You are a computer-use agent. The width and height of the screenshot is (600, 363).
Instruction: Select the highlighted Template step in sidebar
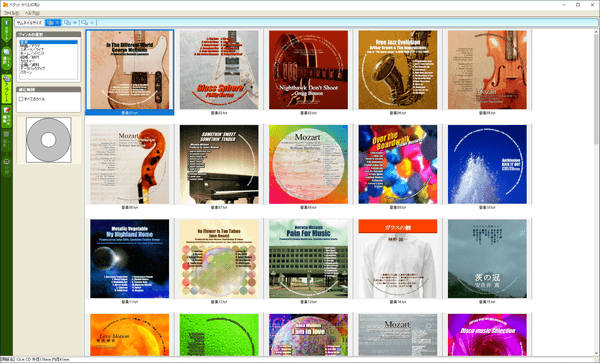point(7,89)
